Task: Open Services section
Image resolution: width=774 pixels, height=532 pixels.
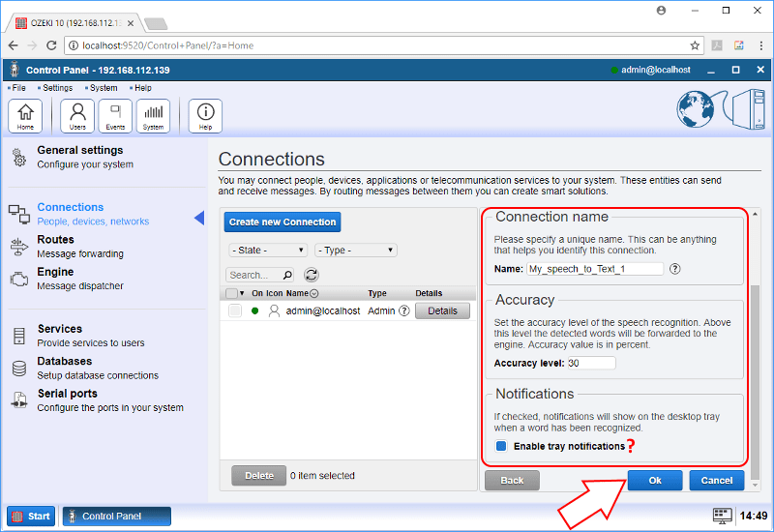Action: pos(91,336)
